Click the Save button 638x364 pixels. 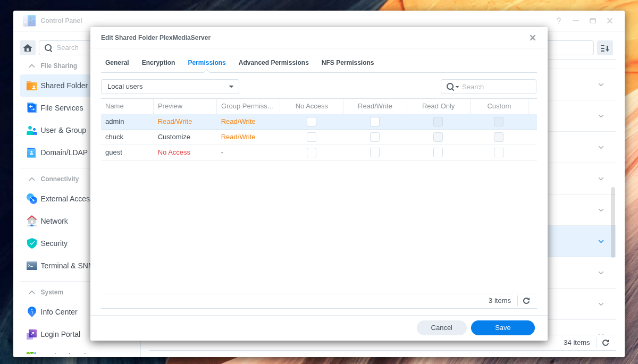click(503, 328)
